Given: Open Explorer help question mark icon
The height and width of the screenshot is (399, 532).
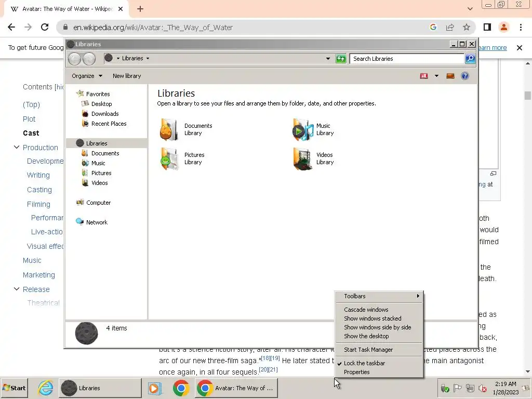Looking at the screenshot, I should [465, 76].
